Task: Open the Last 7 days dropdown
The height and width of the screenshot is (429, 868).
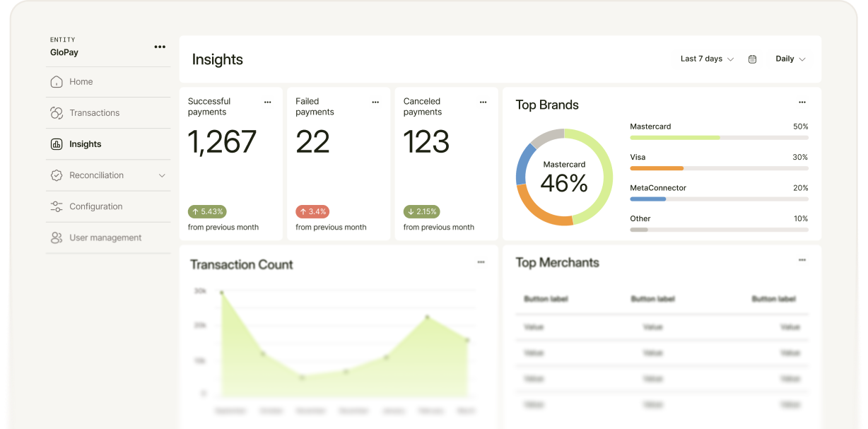Action: click(x=707, y=59)
